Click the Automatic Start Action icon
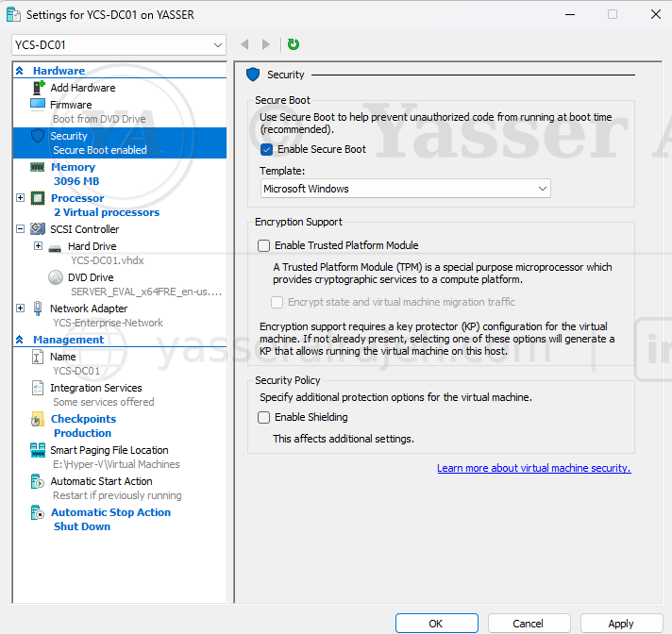The width and height of the screenshot is (672, 634). pyautogui.click(x=38, y=481)
